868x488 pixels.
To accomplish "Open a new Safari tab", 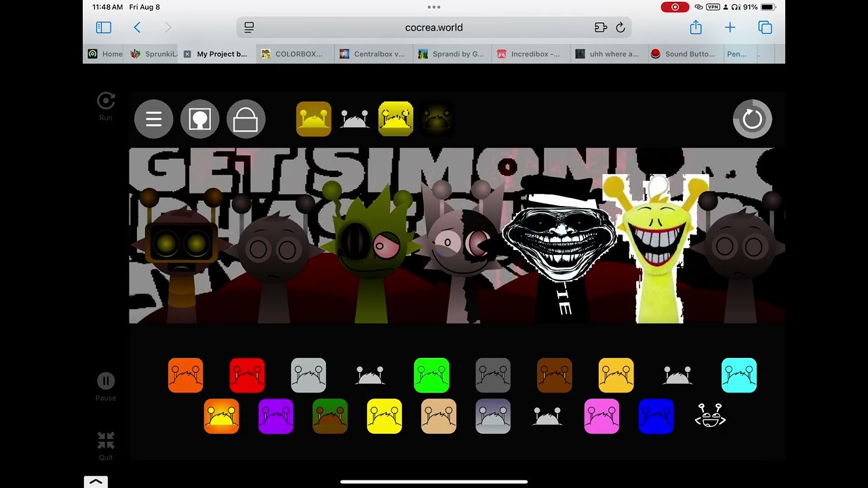I will 730,27.
